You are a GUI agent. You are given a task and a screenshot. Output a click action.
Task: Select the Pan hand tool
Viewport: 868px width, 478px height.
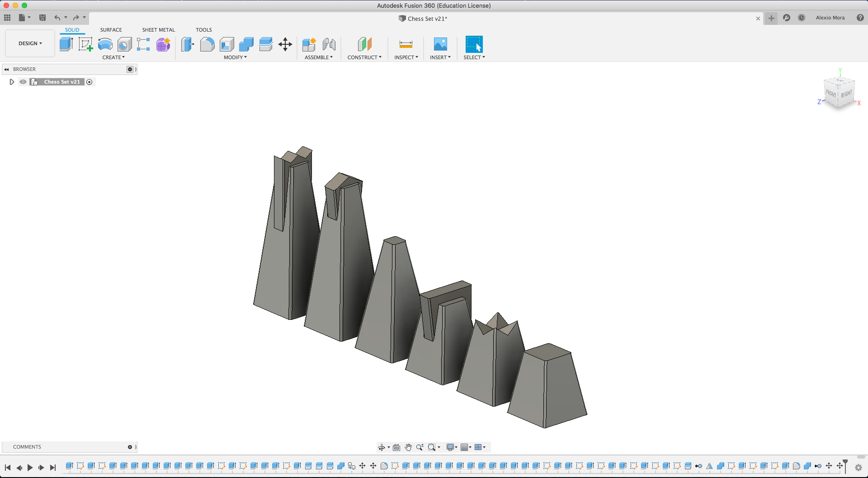coord(408,447)
